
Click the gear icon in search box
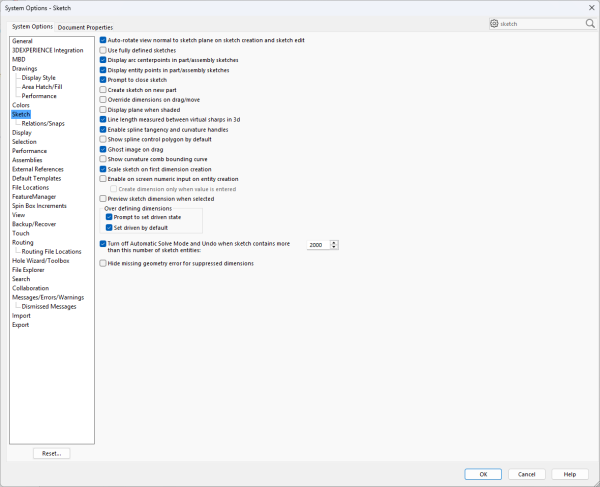(x=494, y=23)
